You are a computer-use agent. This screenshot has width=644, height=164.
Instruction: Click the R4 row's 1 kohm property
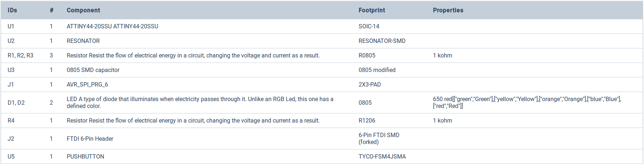(x=442, y=120)
